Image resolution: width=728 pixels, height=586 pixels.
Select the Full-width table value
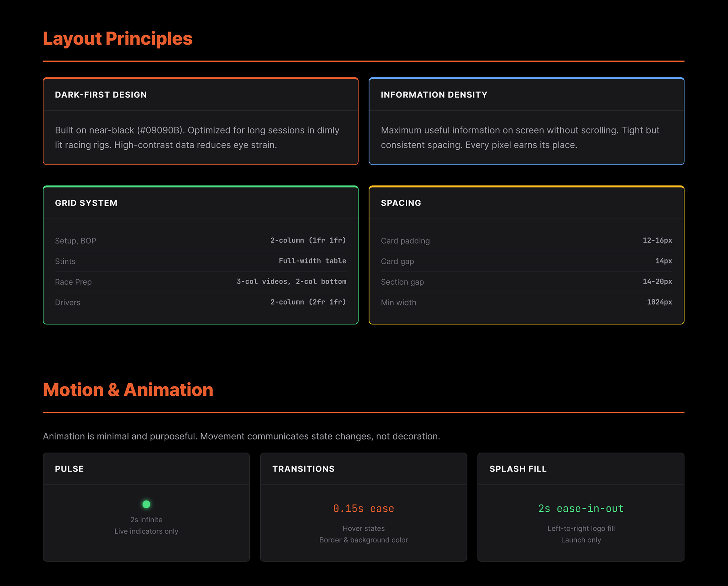click(312, 261)
